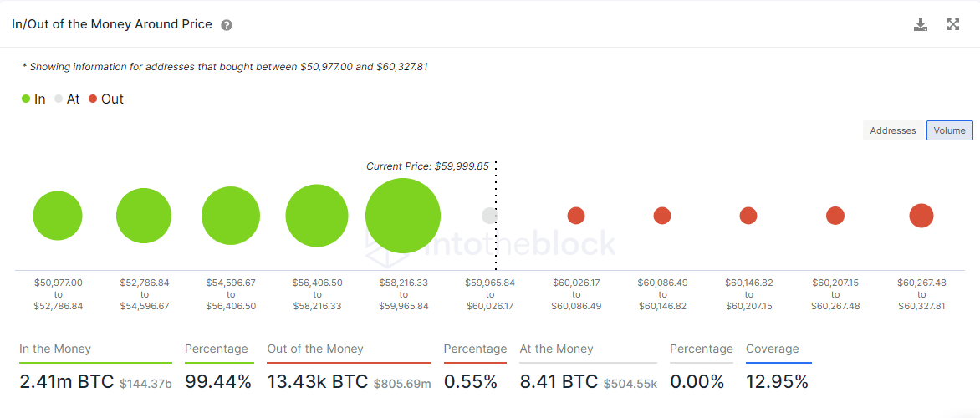
Task: Click the green bubble for $56,406.50 range
Action: (x=317, y=216)
